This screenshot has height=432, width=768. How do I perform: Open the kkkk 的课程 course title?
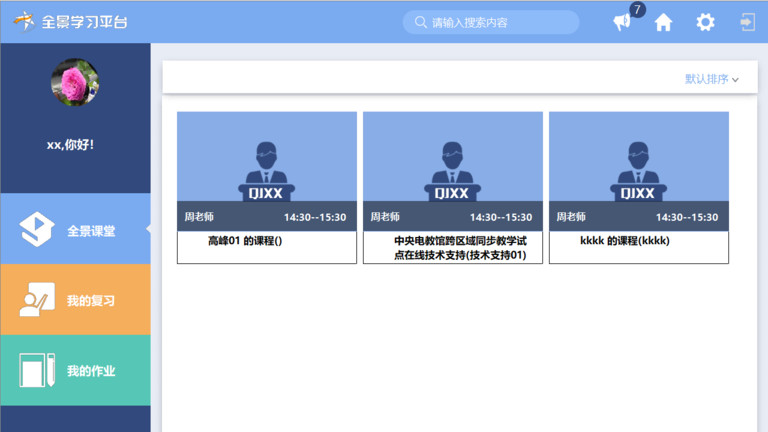click(x=624, y=241)
